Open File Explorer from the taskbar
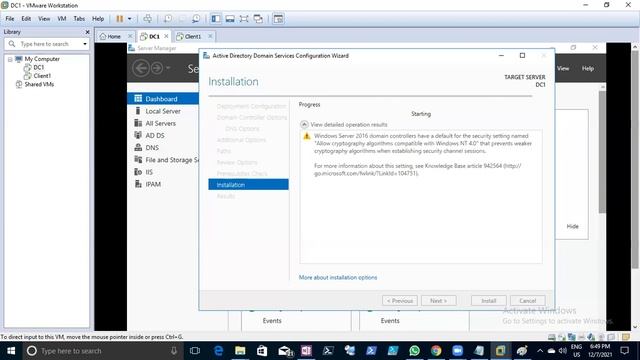This screenshot has width=640, height=360. (x=240, y=351)
